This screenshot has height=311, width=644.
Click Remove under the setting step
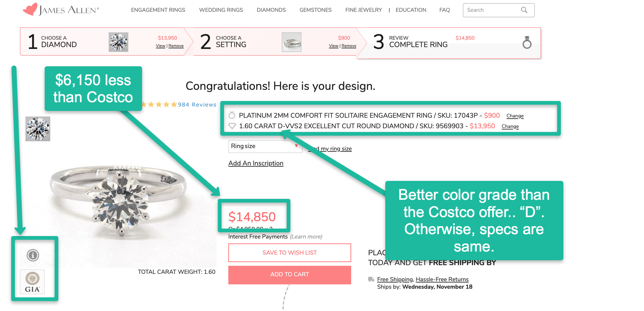click(349, 46)
